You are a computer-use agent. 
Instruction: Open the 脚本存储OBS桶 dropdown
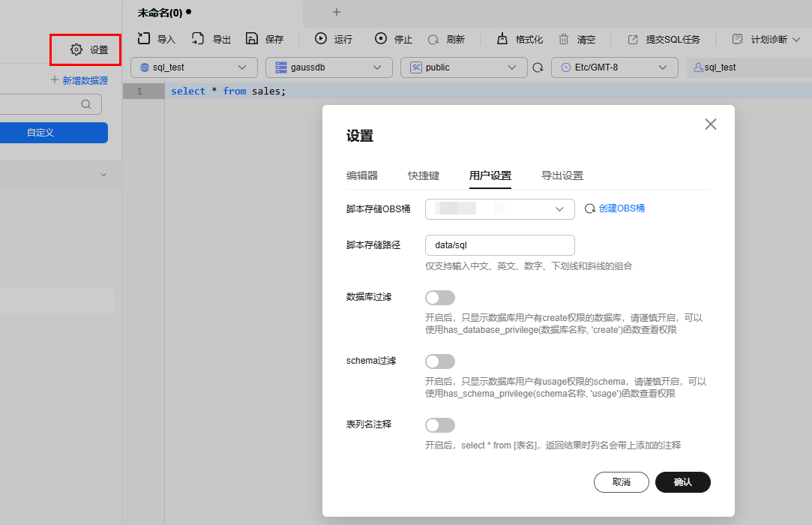(499, 209)
